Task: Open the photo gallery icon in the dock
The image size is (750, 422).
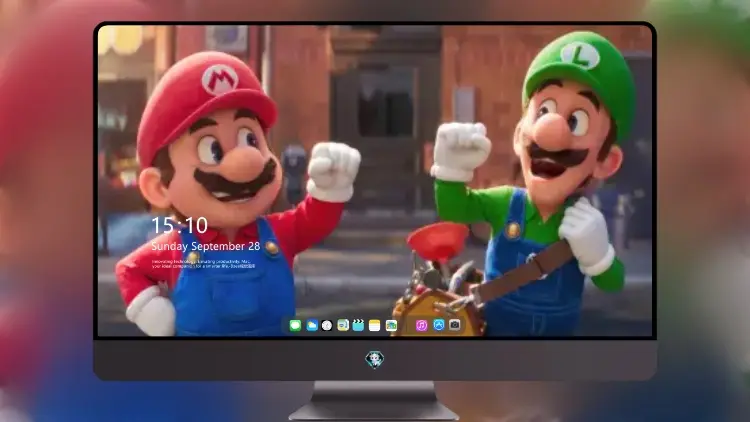Action: pyautogui.click(x=391, y=326)
